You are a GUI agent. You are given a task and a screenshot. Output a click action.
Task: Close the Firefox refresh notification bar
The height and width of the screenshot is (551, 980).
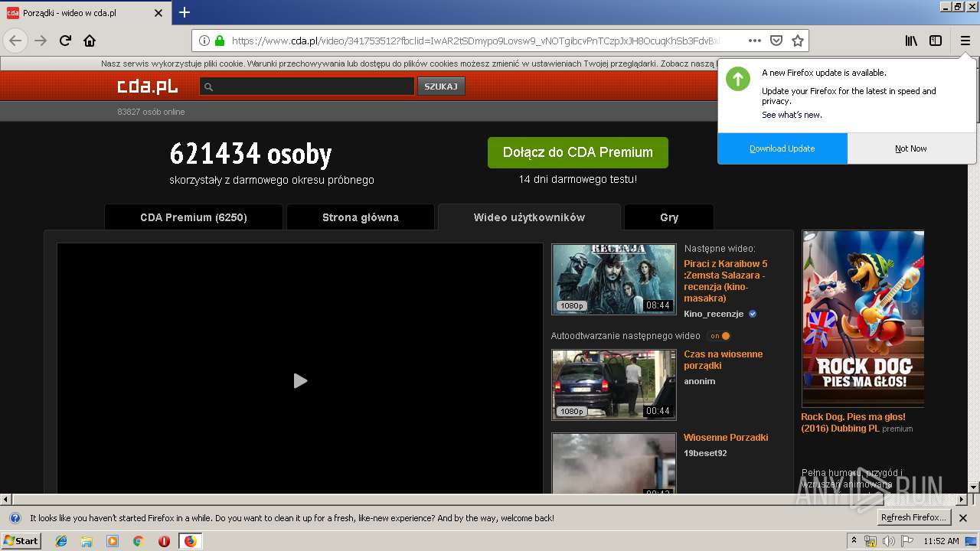pos(963,518)
